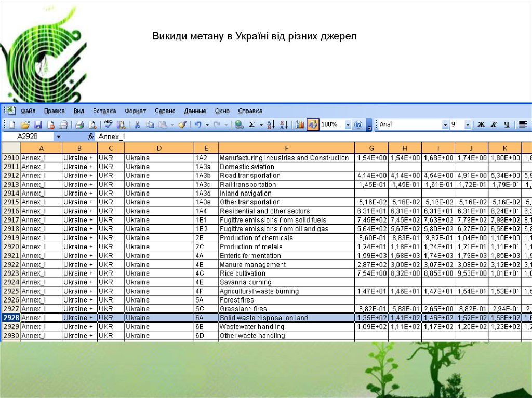
Task: Select row 2917 header
Action: 11,220
